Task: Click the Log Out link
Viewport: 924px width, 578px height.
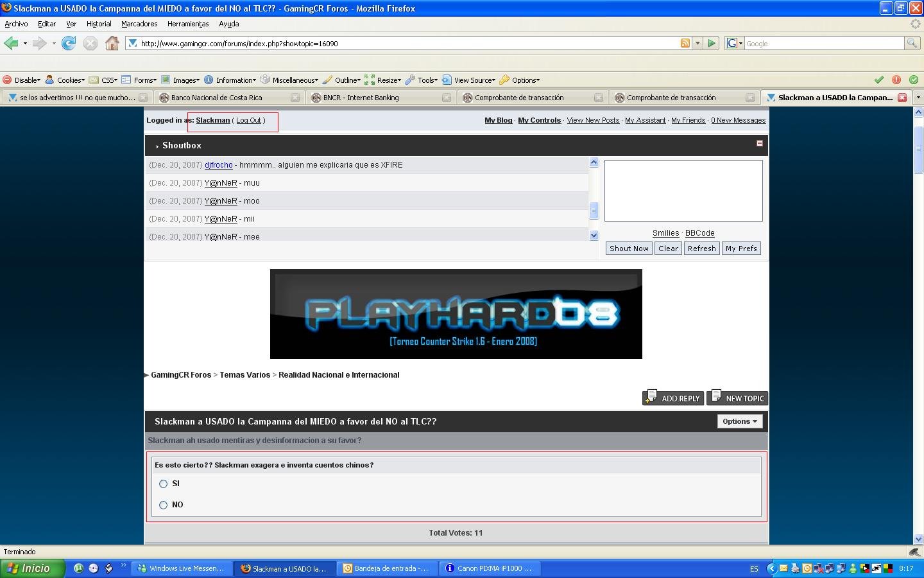Action: pos(248,120)
